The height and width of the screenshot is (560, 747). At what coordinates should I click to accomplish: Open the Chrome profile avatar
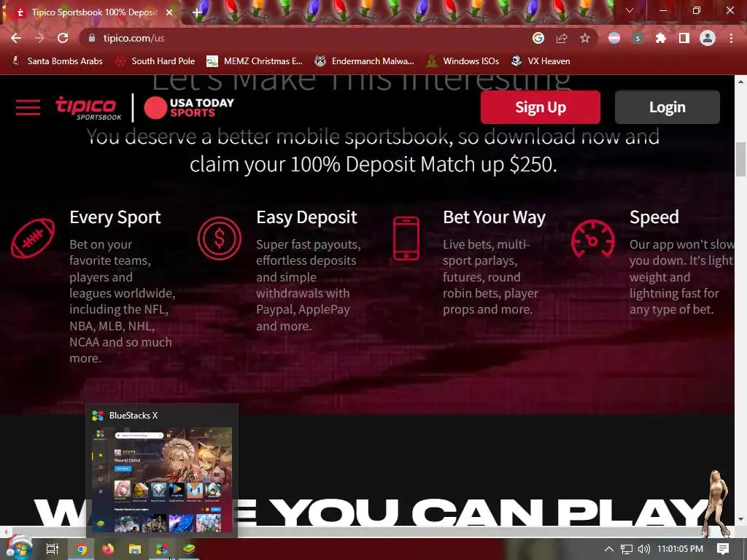pyautogui.click(x=708, y=38)
